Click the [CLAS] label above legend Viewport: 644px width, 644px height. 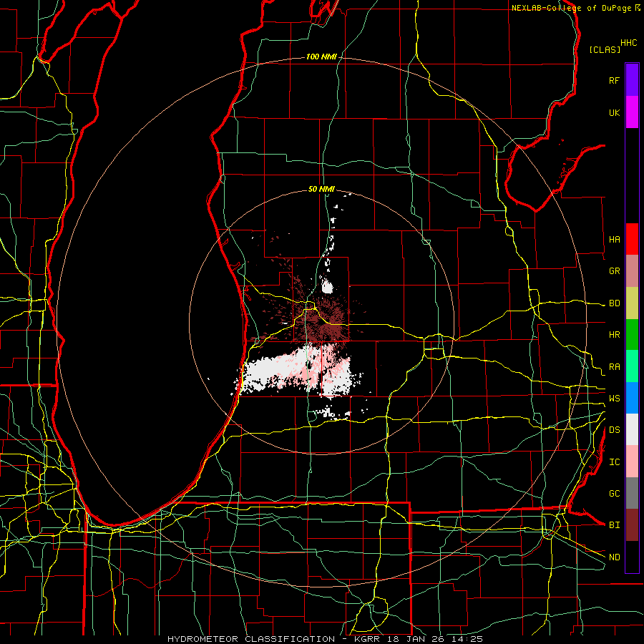pyautogui.click(x=605, y=49)
